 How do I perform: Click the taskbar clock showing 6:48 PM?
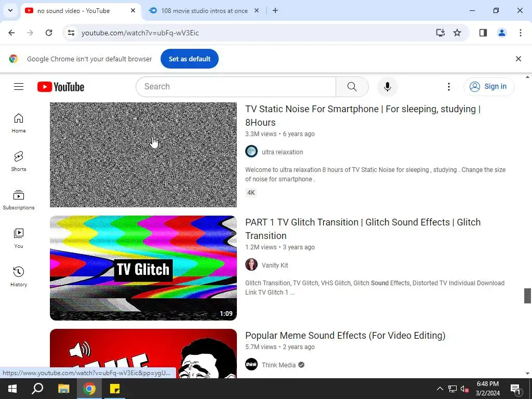[487, 389]
